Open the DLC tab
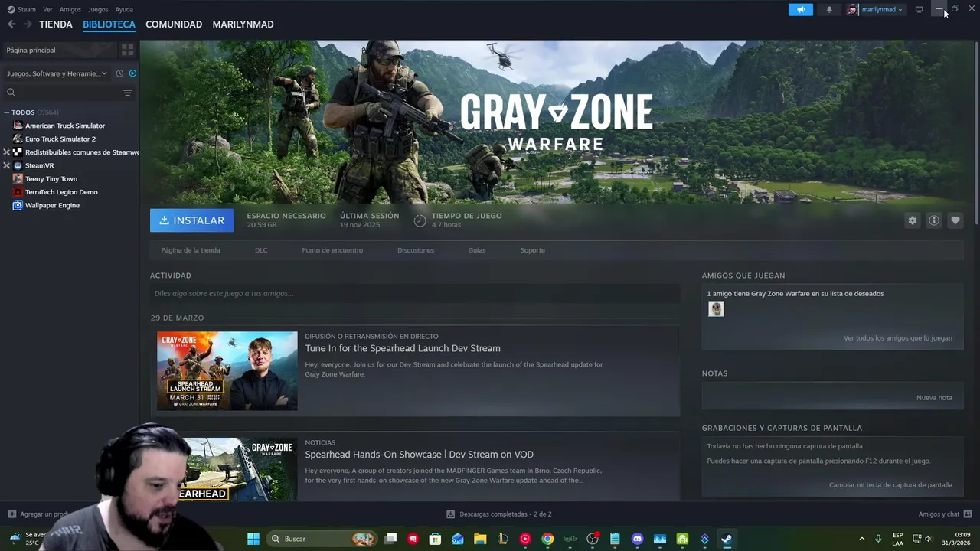 (261, 250)
